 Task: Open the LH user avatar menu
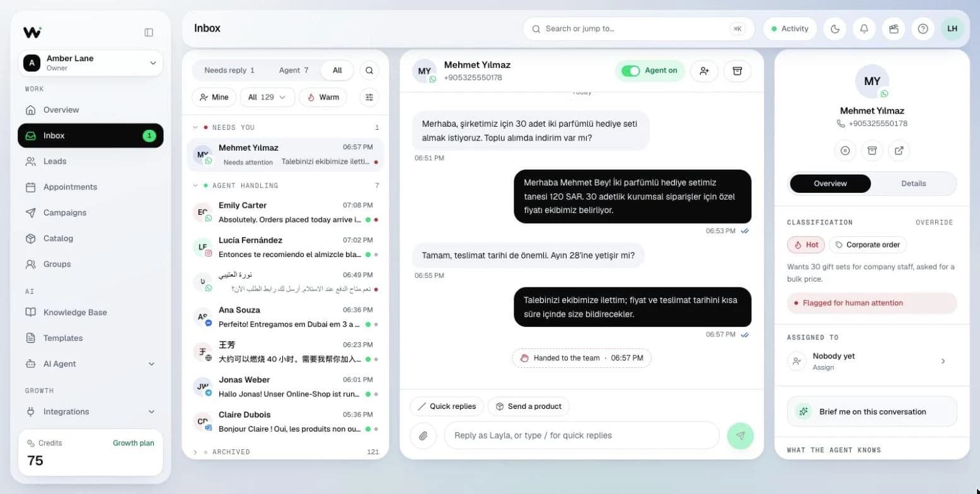[x=952, y=29]
